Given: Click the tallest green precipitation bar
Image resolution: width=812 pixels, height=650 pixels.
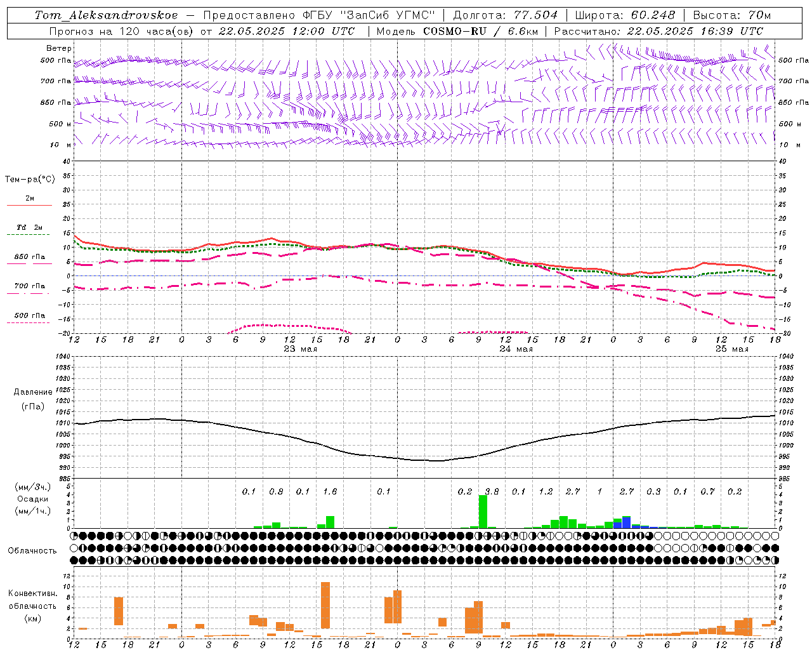Looking at the screenshot, I should [483, 512].
